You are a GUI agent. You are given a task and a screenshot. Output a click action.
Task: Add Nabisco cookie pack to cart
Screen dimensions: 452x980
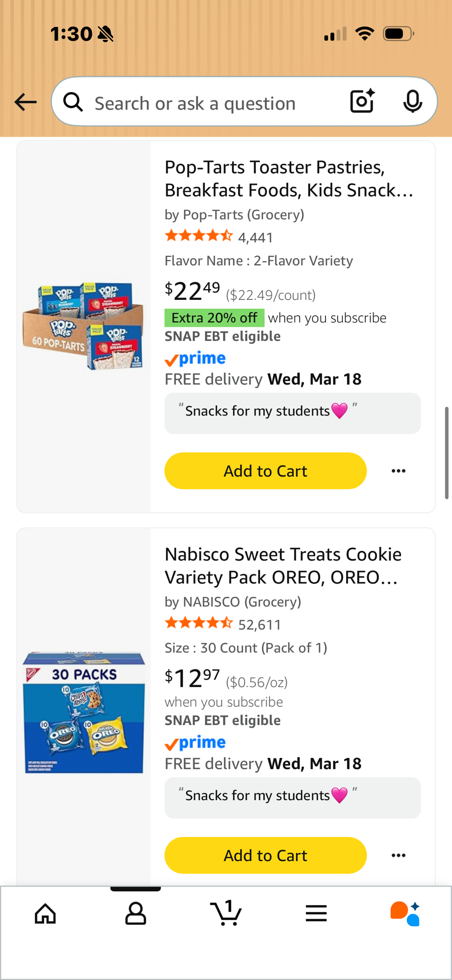[x=265, y=856]
